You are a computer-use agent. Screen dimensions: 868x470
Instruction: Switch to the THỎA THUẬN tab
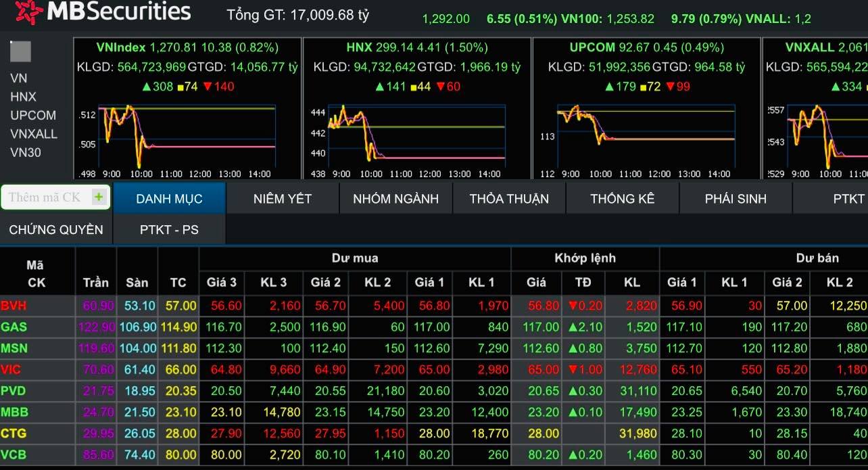coord(509,198)
